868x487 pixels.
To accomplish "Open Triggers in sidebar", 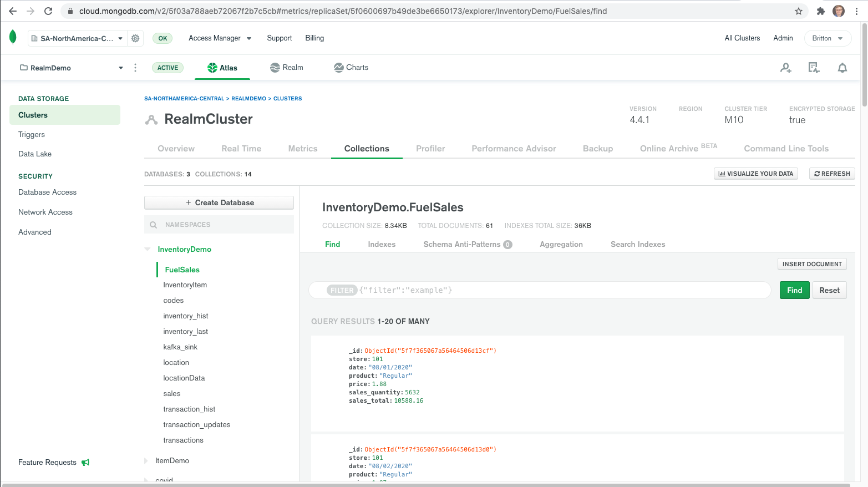I will (32, 134).
